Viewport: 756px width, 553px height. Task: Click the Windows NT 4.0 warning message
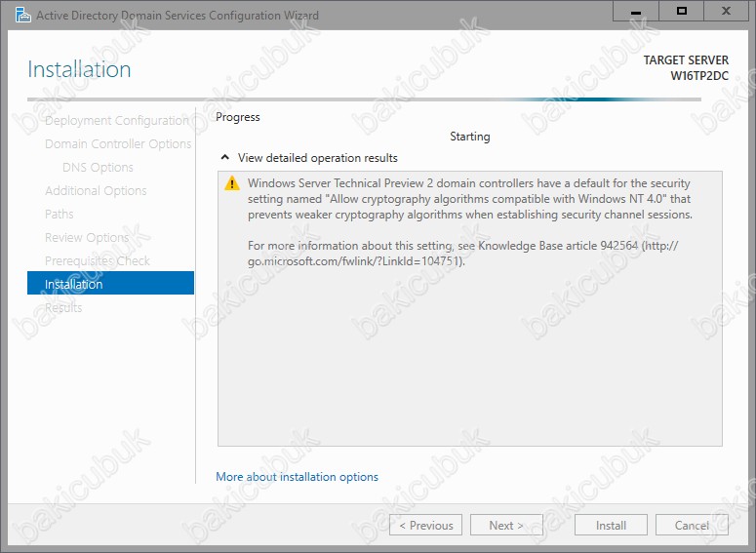click(x=469, y=199)
